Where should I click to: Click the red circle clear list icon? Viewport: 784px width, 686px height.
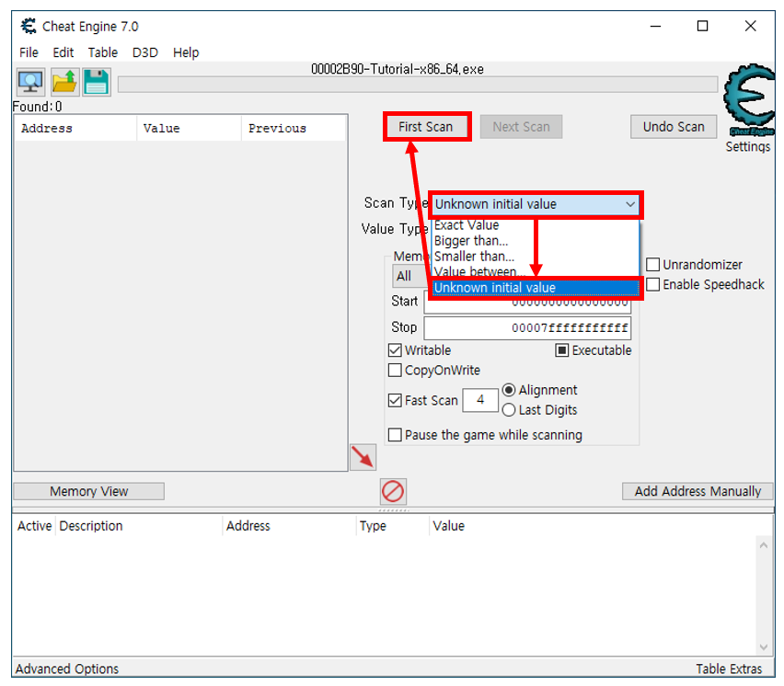tap(393, 491)
